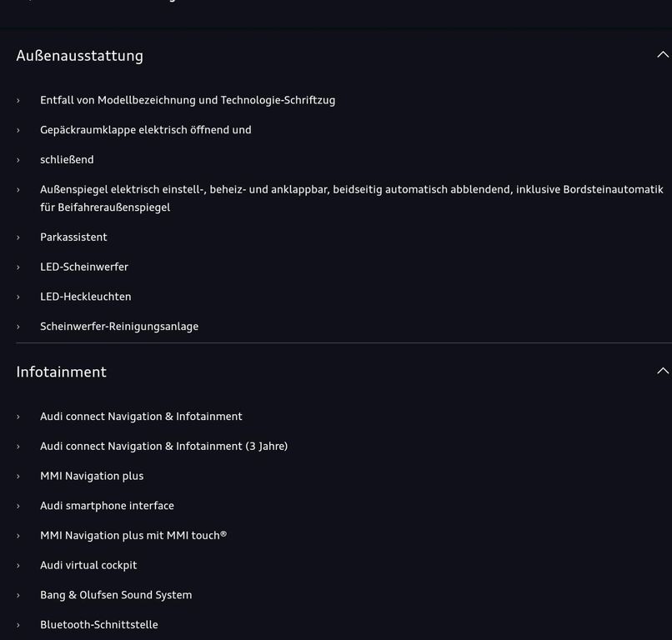Screen dimensions: 672x640
Task: Select MMI Navigation plus mit MMI touch
Action: tap(133, 536)
